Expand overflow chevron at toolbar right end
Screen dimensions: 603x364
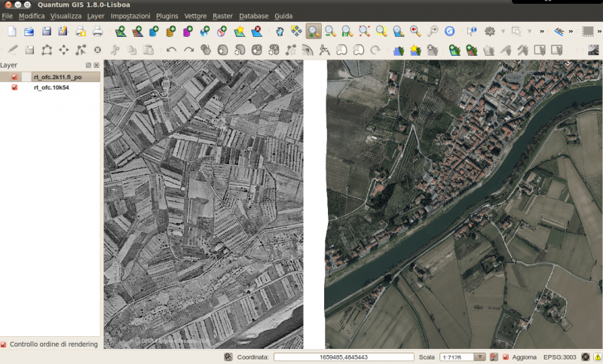tap(599, 32)
